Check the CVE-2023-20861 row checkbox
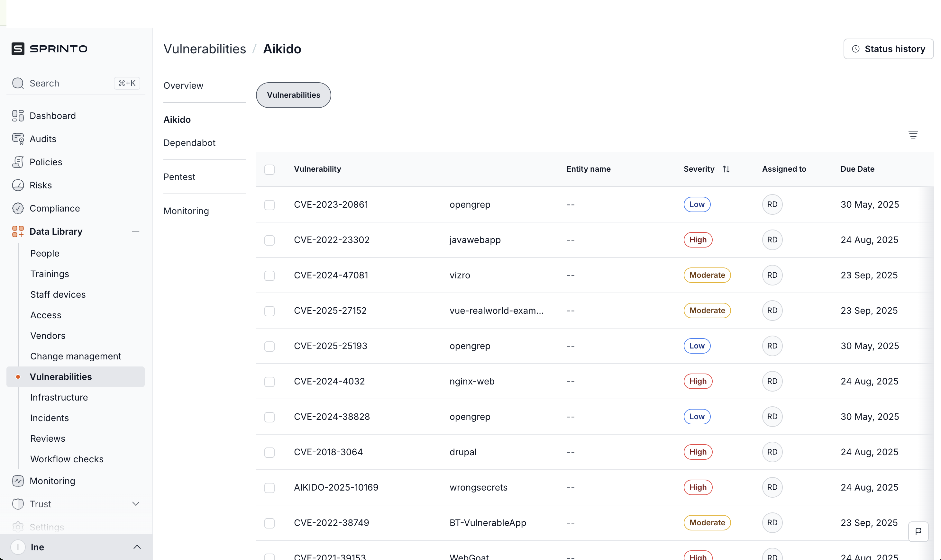Viewport: 941px width, 560px height. [x=269, y=205]
